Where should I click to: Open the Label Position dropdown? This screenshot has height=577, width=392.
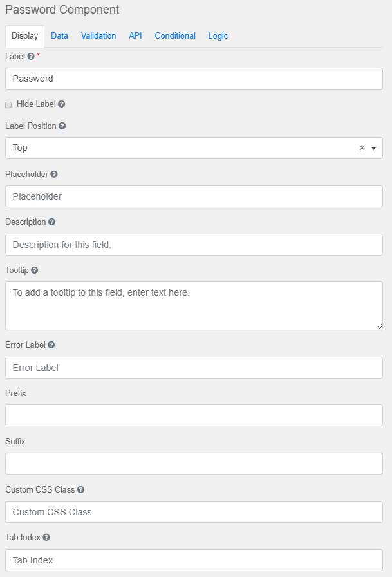click(373, 148)
